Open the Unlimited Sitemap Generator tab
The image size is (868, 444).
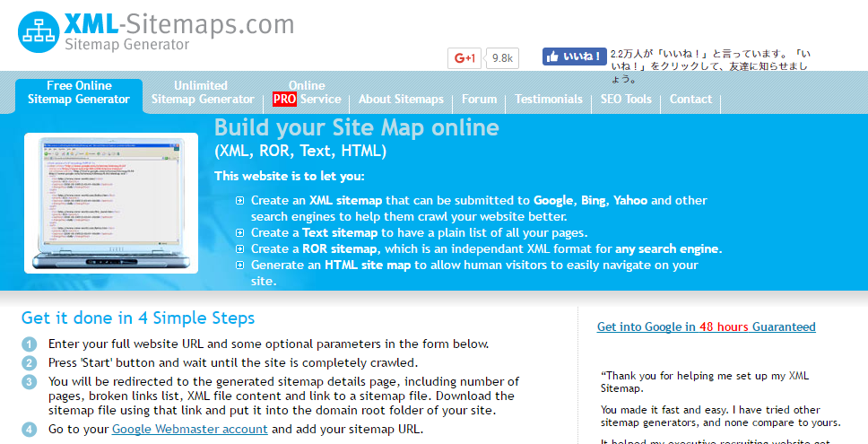202,92
